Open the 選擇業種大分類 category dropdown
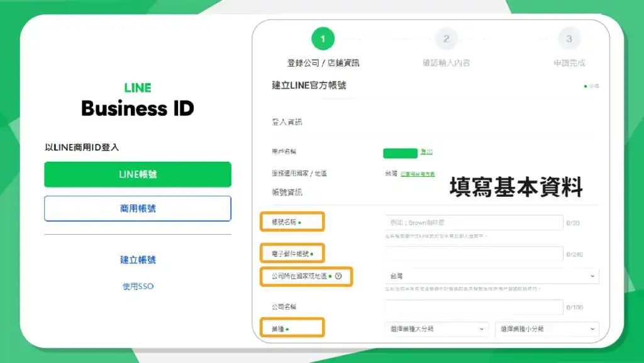Screen dimensions: 644x363 (x=437, y=328)
